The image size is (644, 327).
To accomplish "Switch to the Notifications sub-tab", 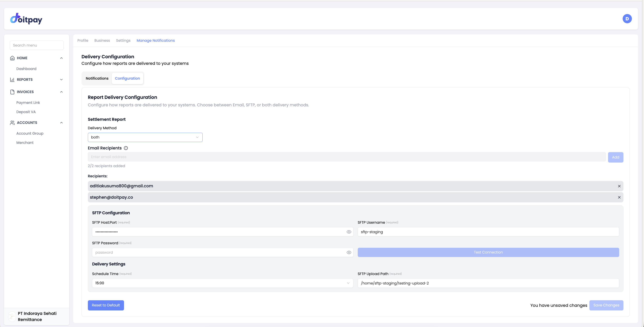I will [97, 78].
